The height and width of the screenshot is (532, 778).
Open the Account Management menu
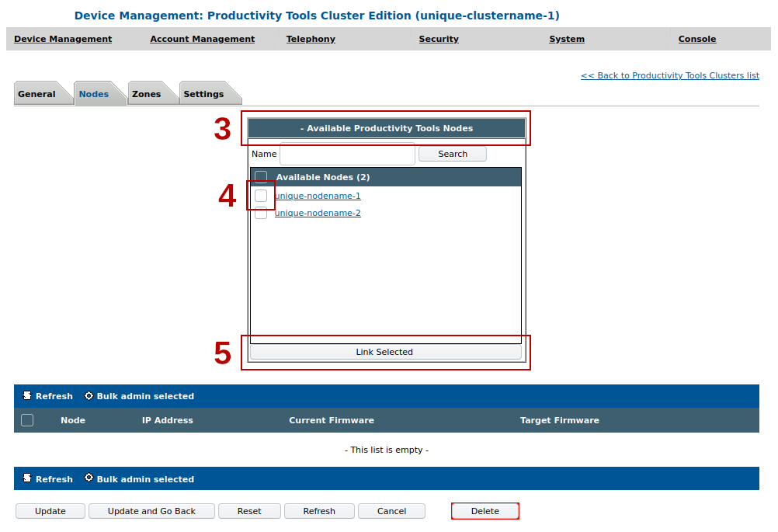pyautogui.click(x=203, y=39)
